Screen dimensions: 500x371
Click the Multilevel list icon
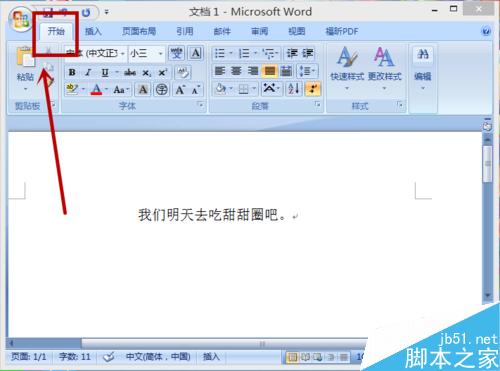point(268,53)
